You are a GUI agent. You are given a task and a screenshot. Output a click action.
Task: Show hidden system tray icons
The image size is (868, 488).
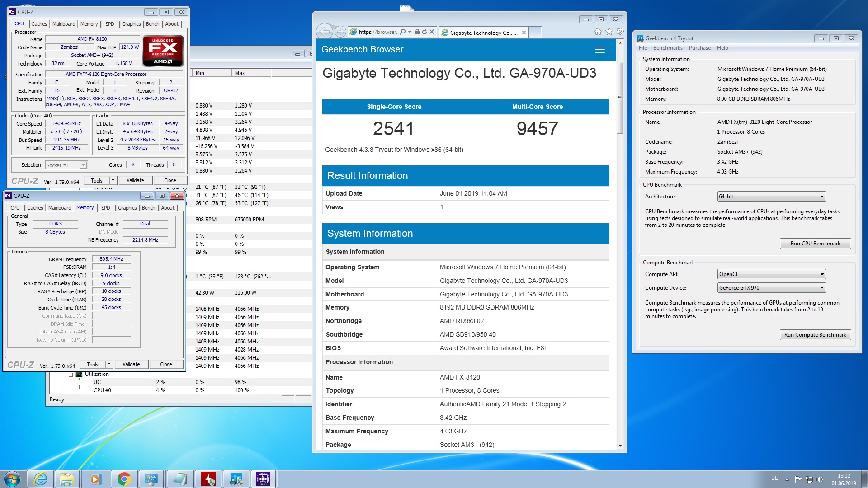pyautogui.click(x=787, y=479)
